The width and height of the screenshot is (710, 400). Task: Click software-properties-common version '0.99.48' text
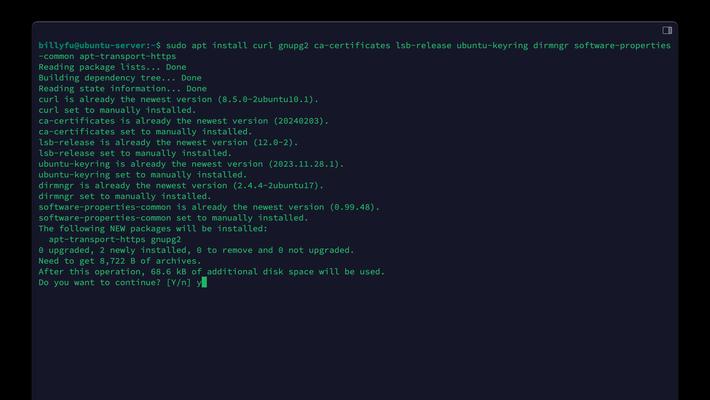click(352, 207)
